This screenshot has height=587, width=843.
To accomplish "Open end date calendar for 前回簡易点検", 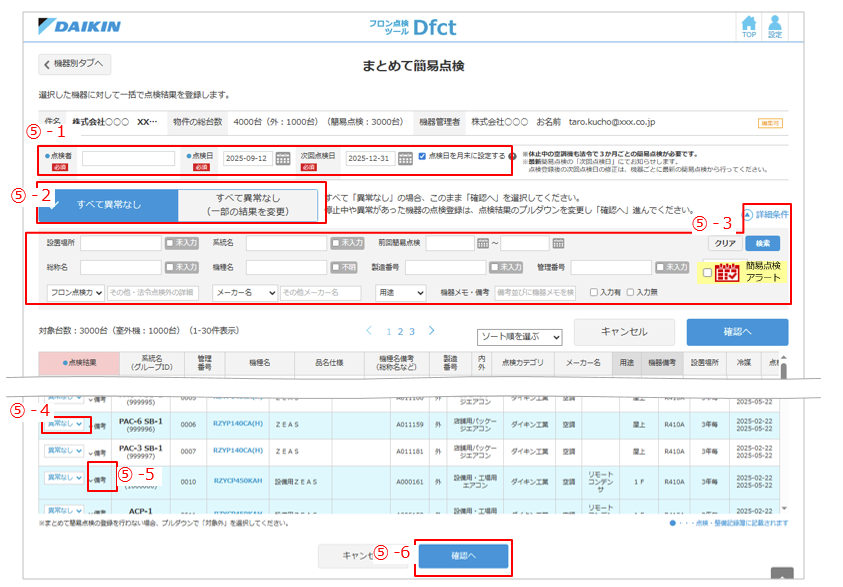I will [558, 243].
